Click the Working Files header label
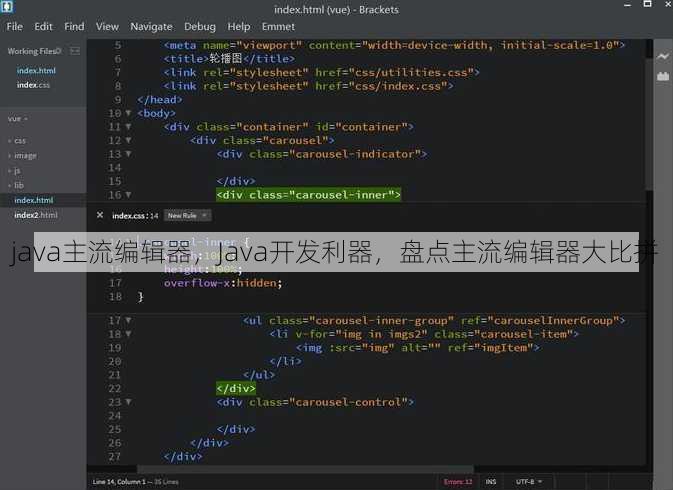Screen dimensions: 673x490 32,51
